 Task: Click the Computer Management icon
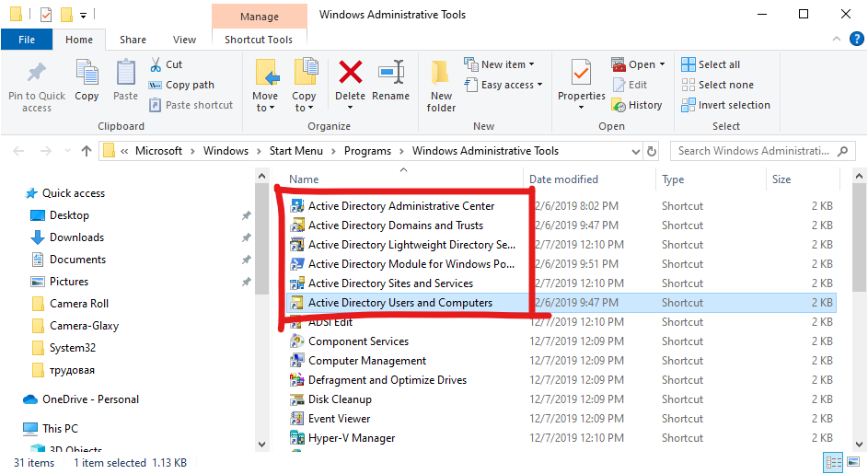pos(297,361)
